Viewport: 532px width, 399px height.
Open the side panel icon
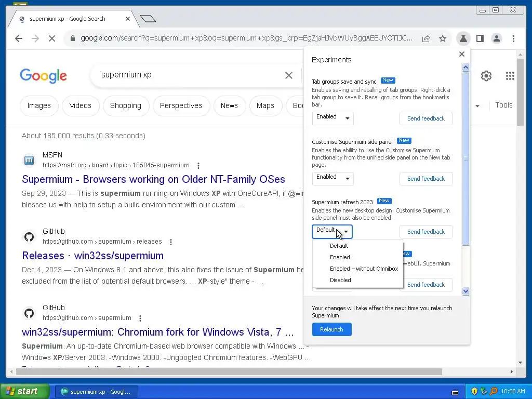coord(480,38)
